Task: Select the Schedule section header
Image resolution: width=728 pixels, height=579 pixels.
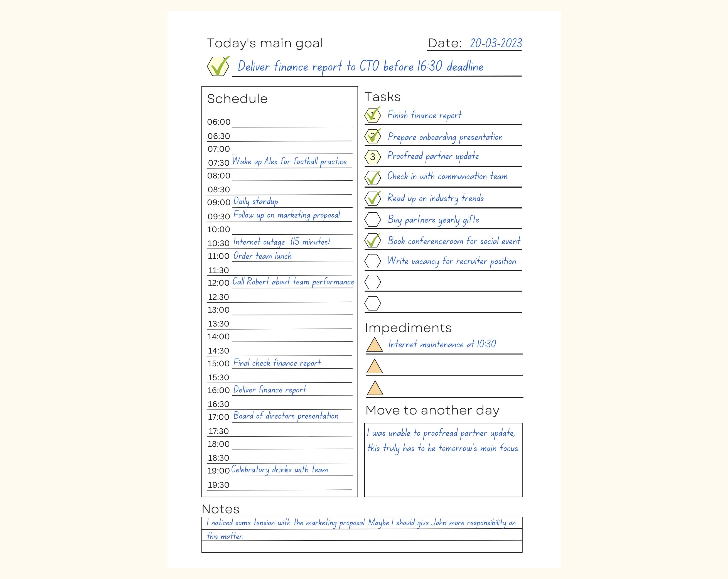Action: (237, 99)
